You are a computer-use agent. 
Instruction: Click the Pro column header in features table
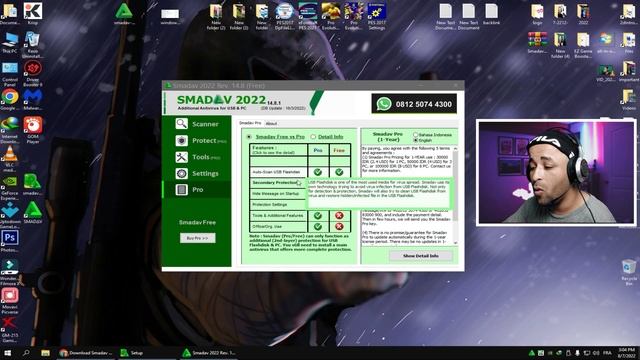click(x=318, y=150)
